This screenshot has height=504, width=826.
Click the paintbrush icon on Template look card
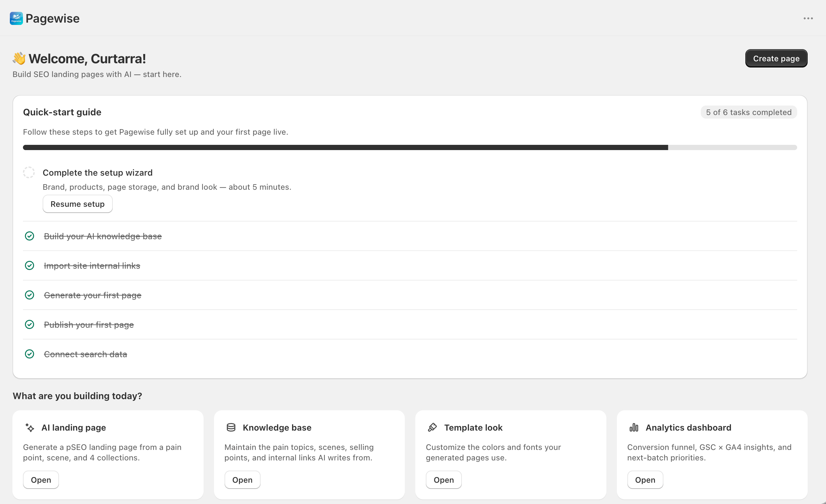(432, 428)
